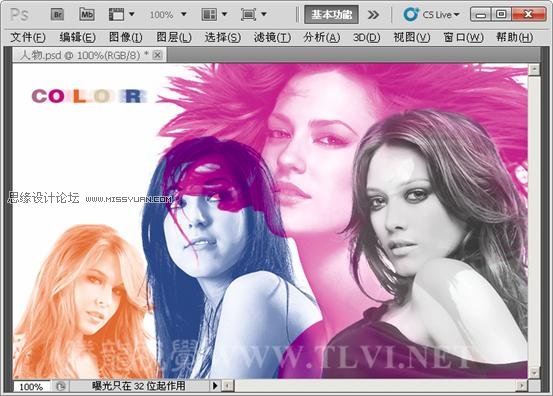Image resolution: width=553 pixels, height=396 pixels.
Task: Click the Arrange Documents icon
Action: (209, 15)
